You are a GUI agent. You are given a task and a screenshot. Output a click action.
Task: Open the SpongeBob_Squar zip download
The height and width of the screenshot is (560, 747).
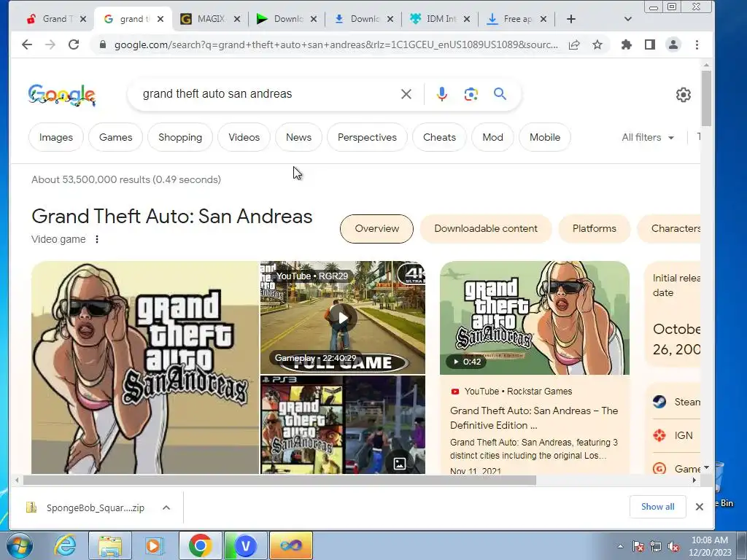96,507
